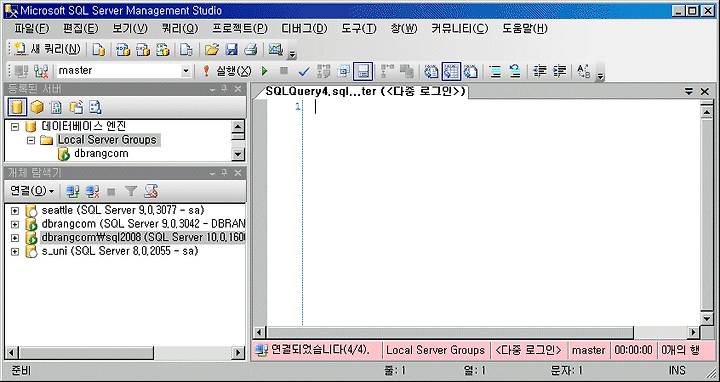Viewport: 720px width, 382px height.
Task: Click the Change Connection icon
Action: point(41,71)
